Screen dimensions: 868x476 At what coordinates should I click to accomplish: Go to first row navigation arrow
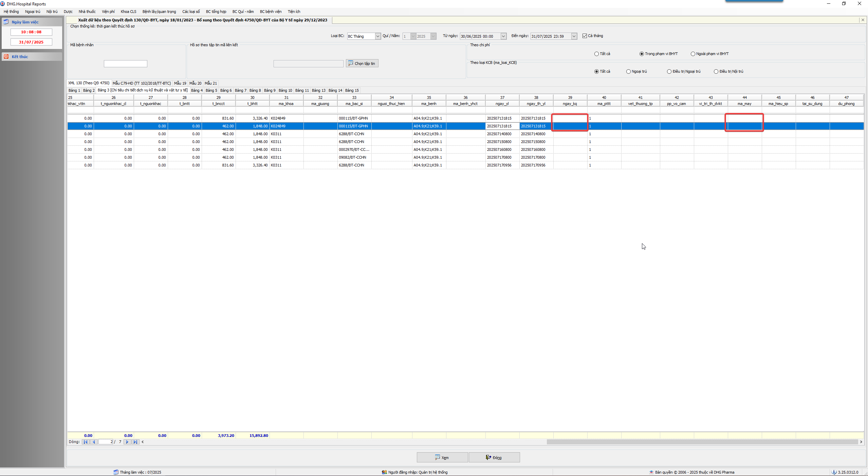86,442
